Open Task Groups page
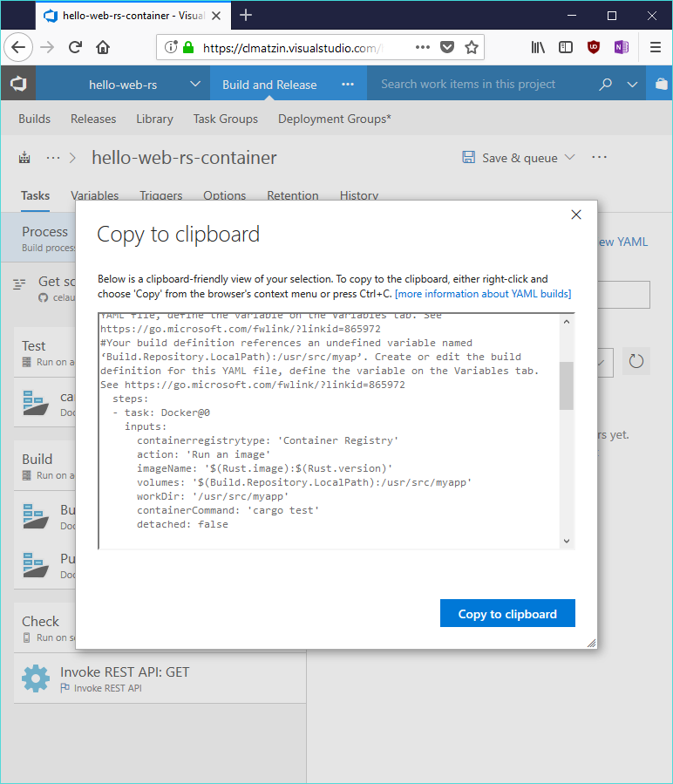Image resolution: width=673 pixels, height=784 pixels. 226,119
